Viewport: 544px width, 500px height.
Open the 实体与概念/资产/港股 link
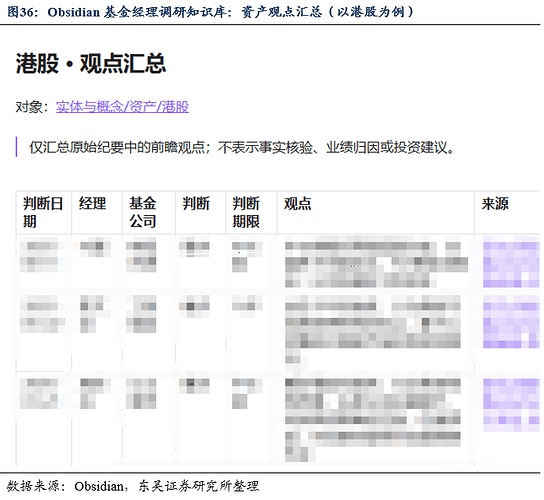point(122,107)
